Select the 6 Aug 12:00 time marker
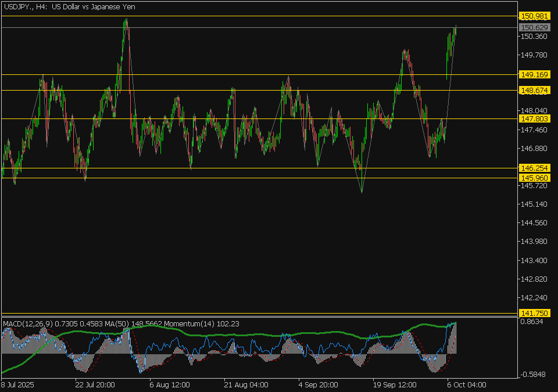The image size is (558, 392). pos(170,384)
